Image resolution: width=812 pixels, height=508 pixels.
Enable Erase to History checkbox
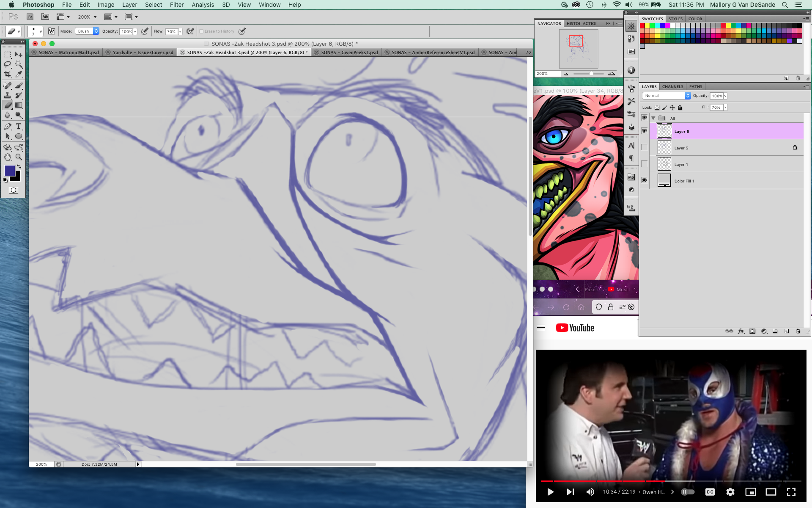202,31
